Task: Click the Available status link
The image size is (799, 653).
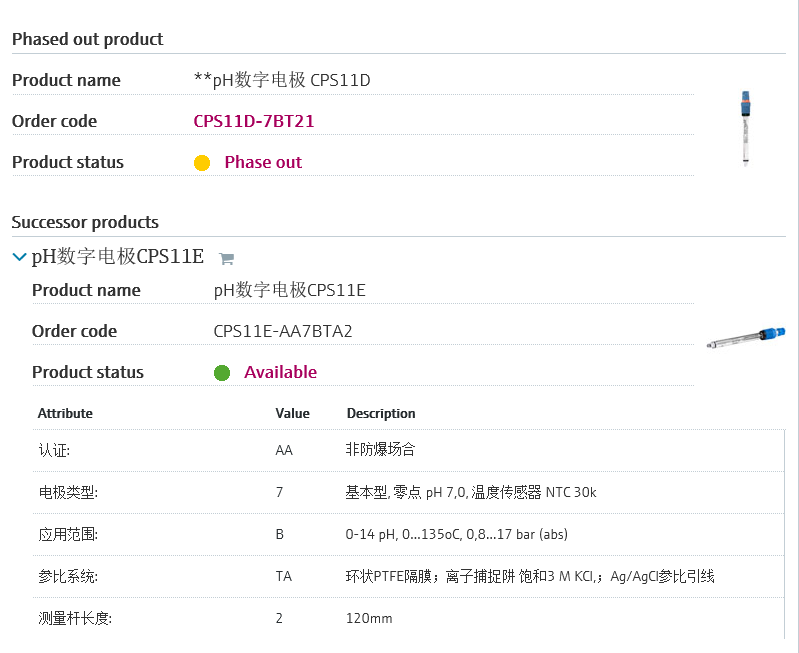Action: [280, 372]
